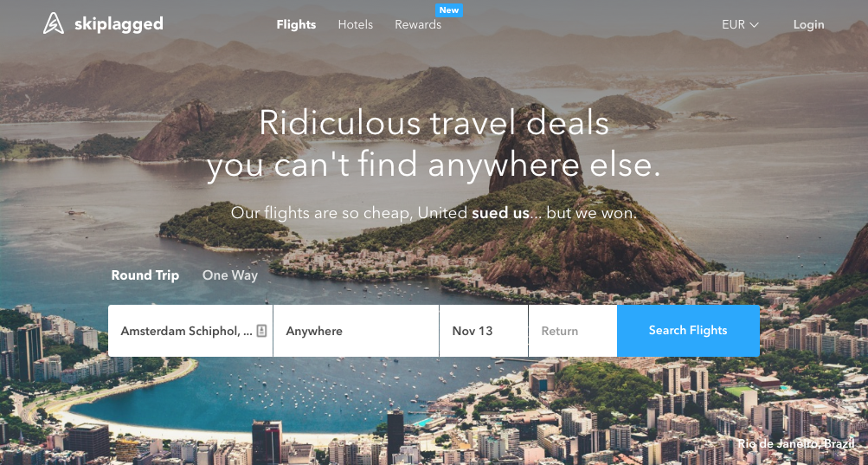Screen dimensions: 868x465
Task: Click the airport selector icon in origin field
Action: pos(262,331)
